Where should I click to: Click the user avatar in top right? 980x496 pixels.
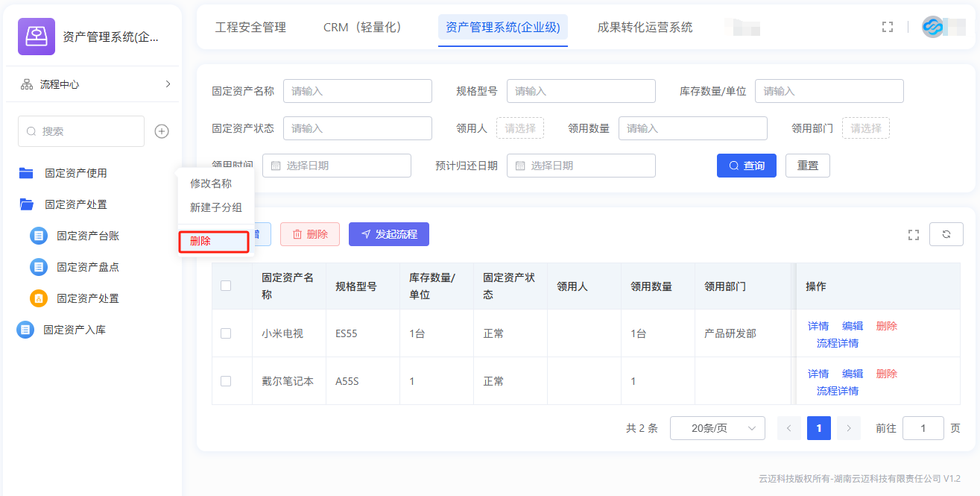click(x=932, y=27)
